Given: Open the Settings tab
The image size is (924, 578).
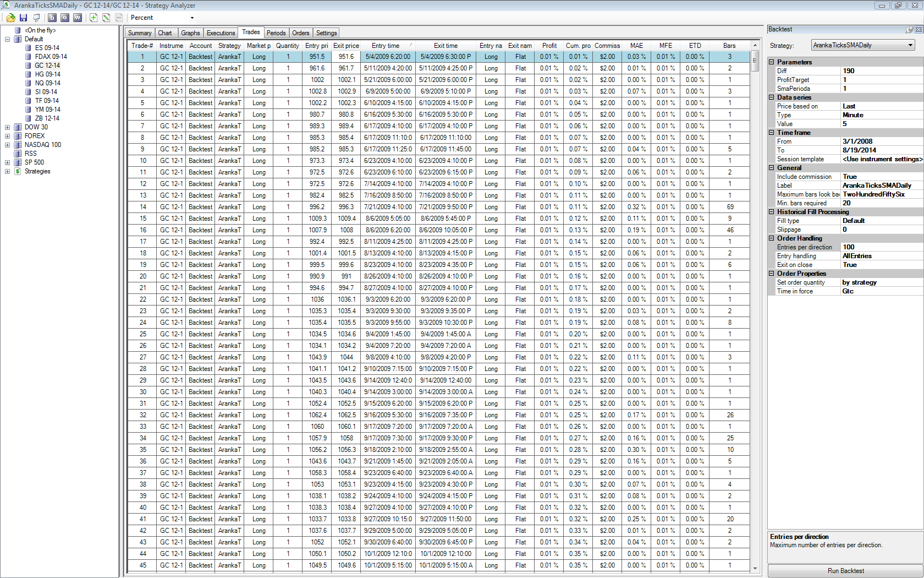Looking at the screenshot, I should point(326,33).
